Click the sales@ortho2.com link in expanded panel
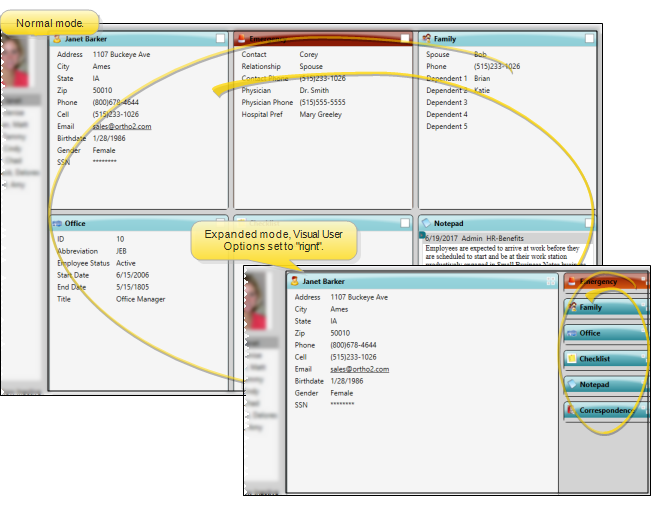Viewport: 661px width, 506px height. [x=359, y=369]
